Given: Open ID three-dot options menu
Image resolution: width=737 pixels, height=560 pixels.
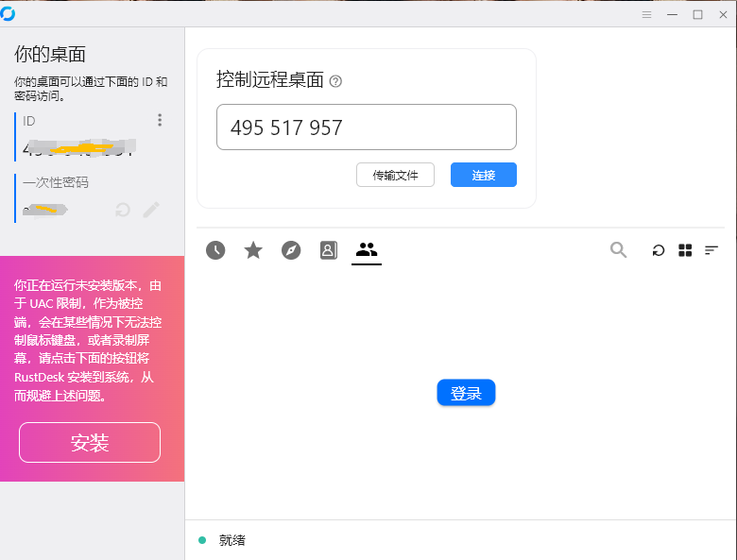Looking at the screenshot, I should pyautogui.click(x=160, y=120).
